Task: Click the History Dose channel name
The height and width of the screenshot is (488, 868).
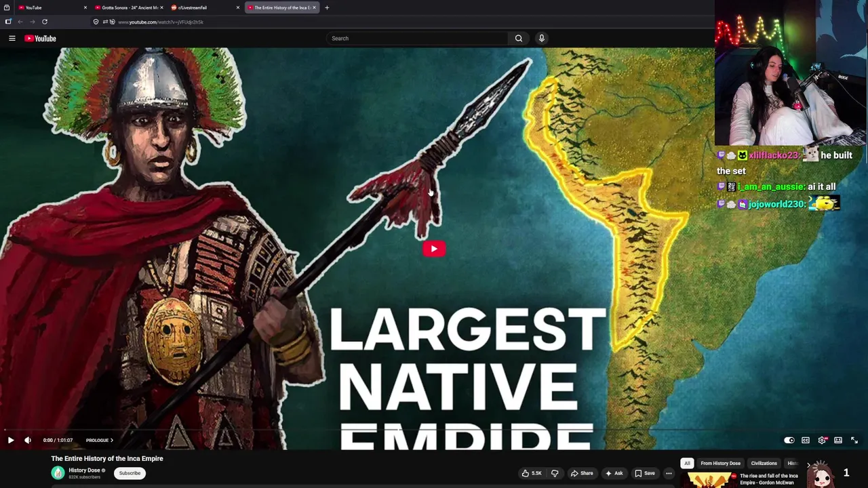Action: click(x=84, y=470)
